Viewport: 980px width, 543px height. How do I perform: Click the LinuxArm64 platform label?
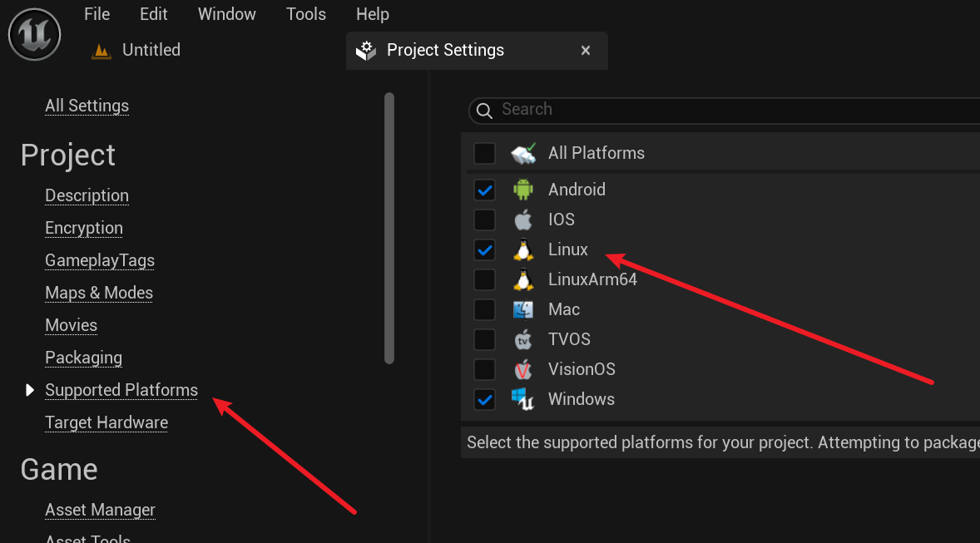click(592, 279)
